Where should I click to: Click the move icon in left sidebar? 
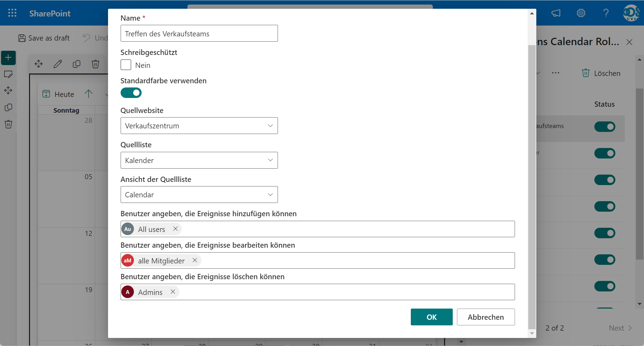(x=8, y=91)
